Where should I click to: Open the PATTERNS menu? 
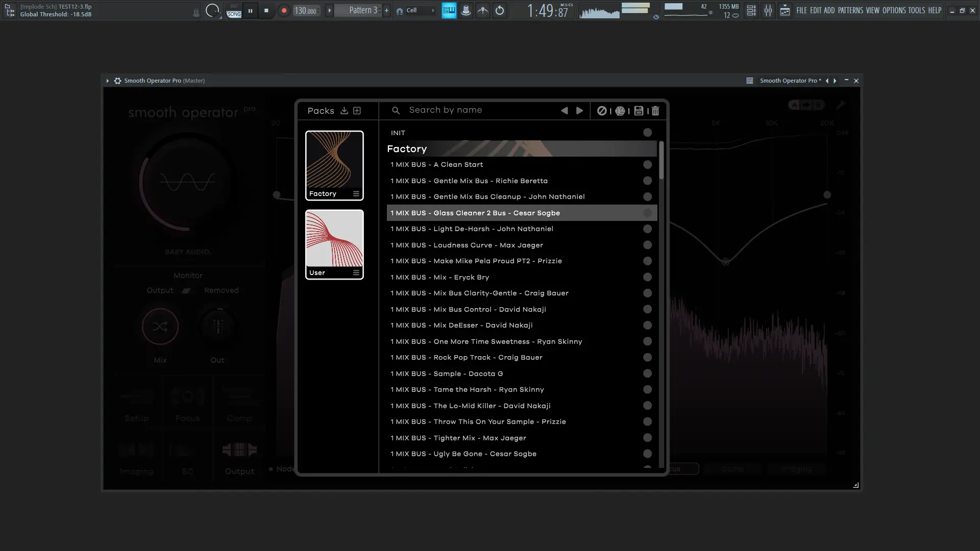(x=850, y=10)
